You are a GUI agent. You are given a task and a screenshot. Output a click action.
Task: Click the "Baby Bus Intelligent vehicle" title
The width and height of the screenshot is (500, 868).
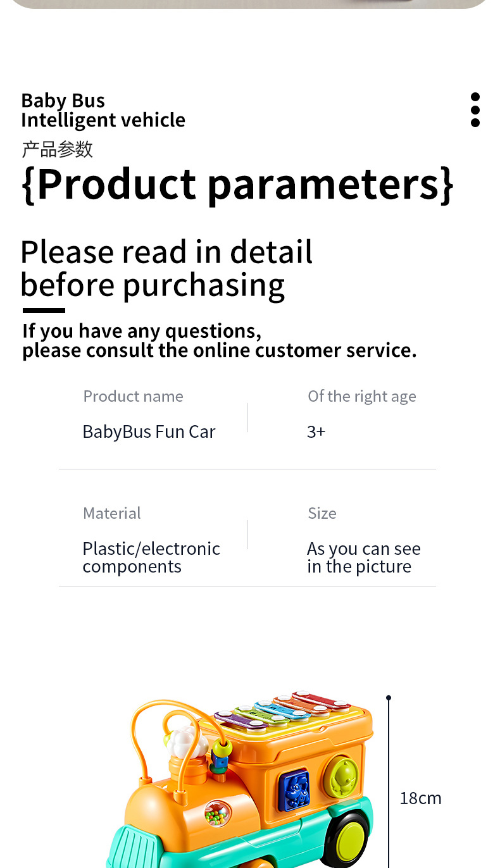pyautogui.click(x=103, y=110)
